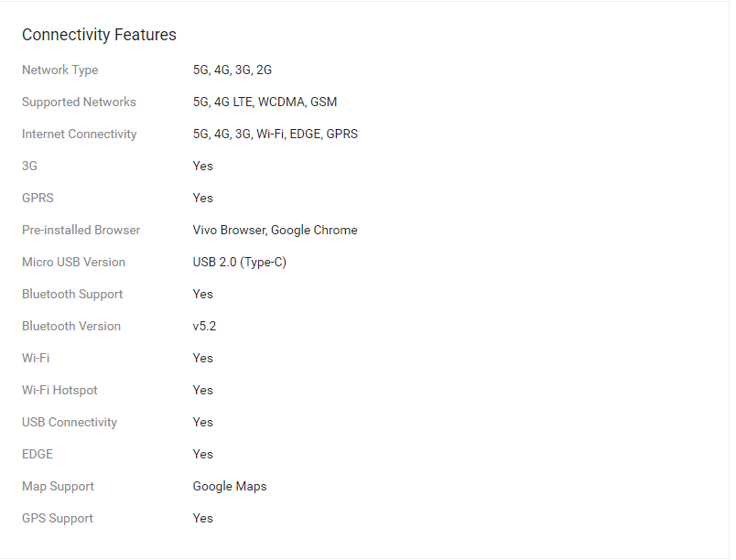Select the Network Type label
Viewport: 736px width, 560px height.
point(60,70)
